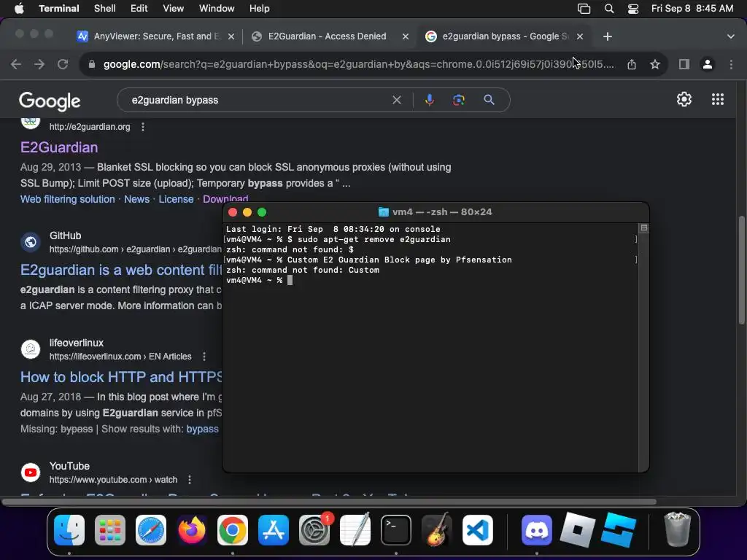747x560 pixels.
Task: Open the Apple menu
Action: coord(19,9)
